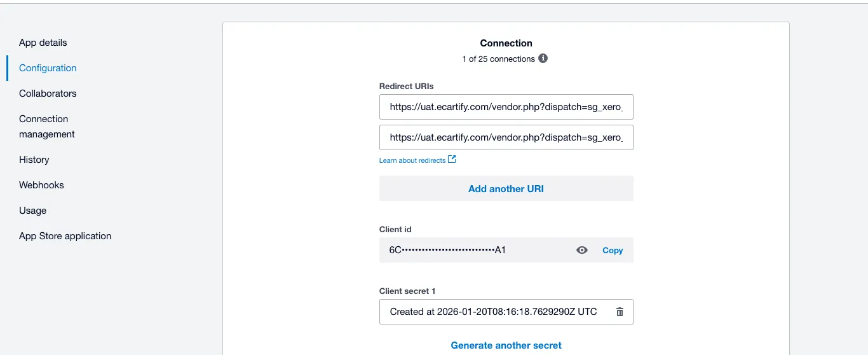Screen dimensions: 868x355
Task: Open the Usage section
Action: point(32,211)
